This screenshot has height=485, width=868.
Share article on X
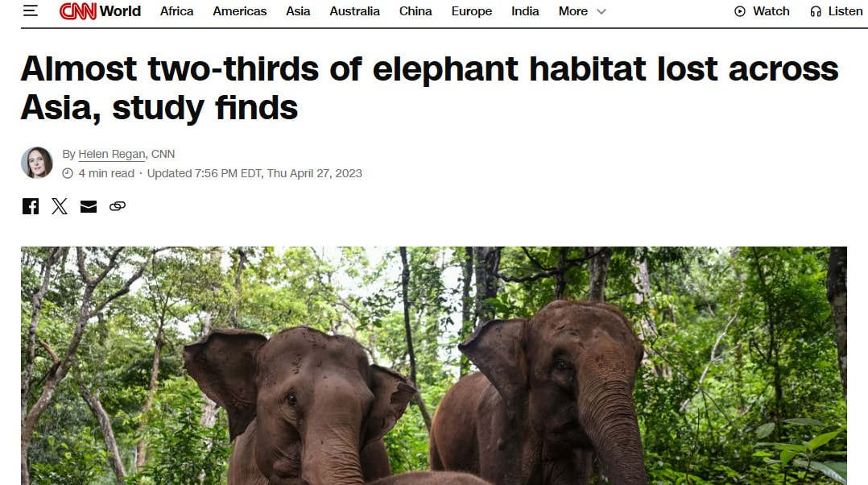(x=60, y=206)
